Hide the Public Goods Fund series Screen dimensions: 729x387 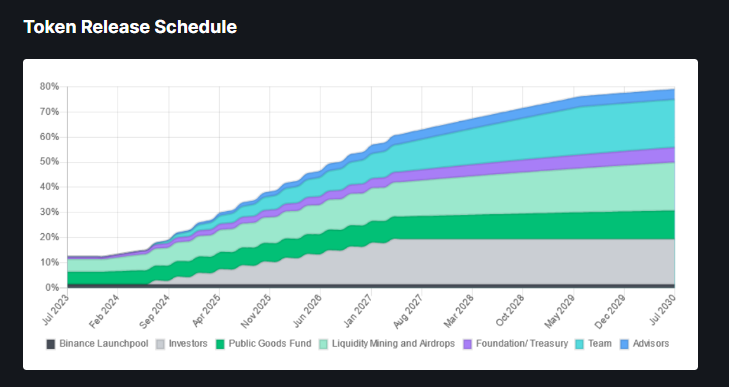270,344
